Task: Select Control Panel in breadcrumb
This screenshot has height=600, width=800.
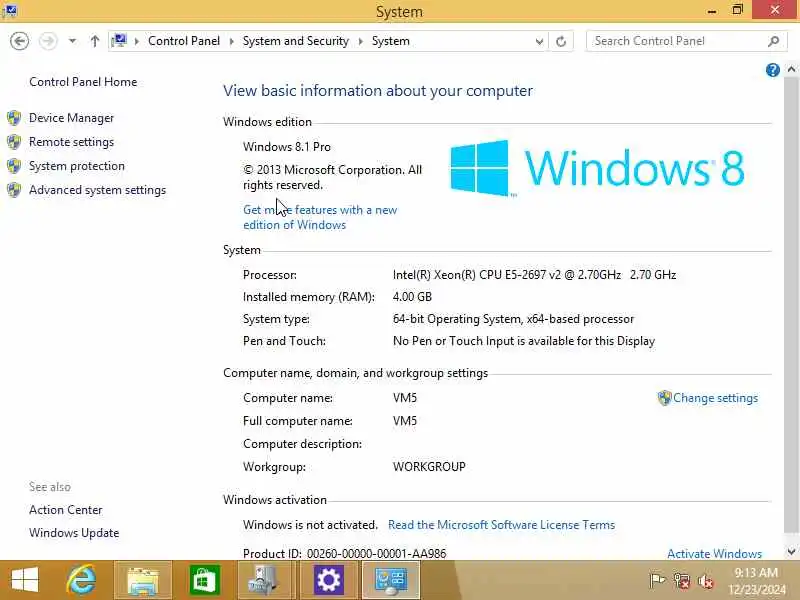Action: click(184, 41)
